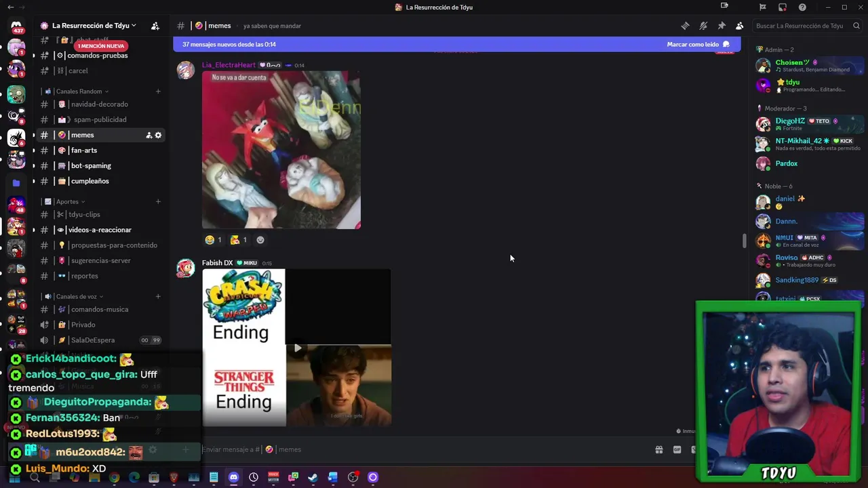The height and width of the screenshot is (488, 868).
Task: Open the Threads icon in channel header
Action: 686,26
